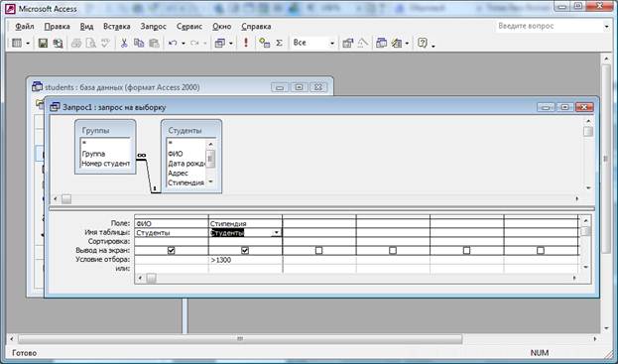This screenshot has height=364, width=618.
Task: Click the Database Window toolbar icon
Action: point(381,43)
